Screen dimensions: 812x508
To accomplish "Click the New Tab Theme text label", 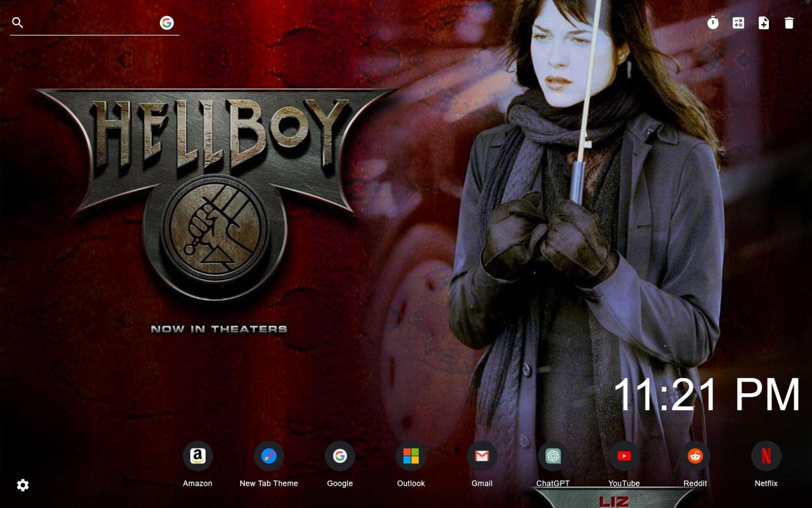I will 269,483.
